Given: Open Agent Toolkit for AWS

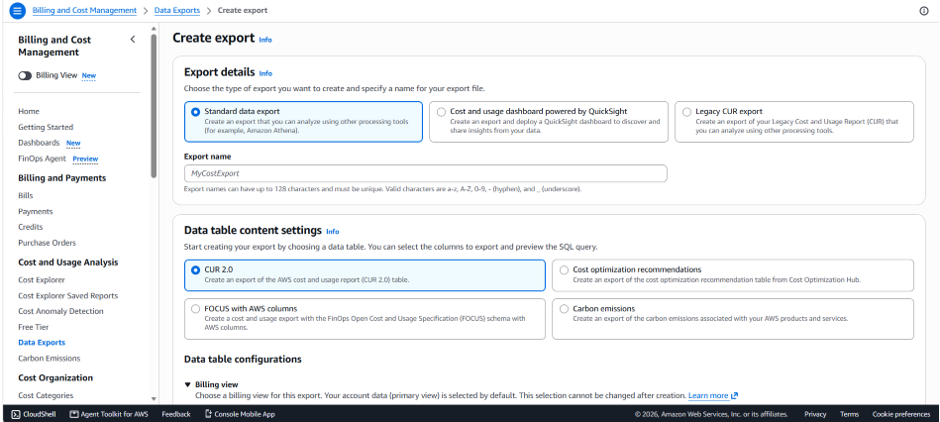Looking at the screenshot, I should tap(109, 414).
